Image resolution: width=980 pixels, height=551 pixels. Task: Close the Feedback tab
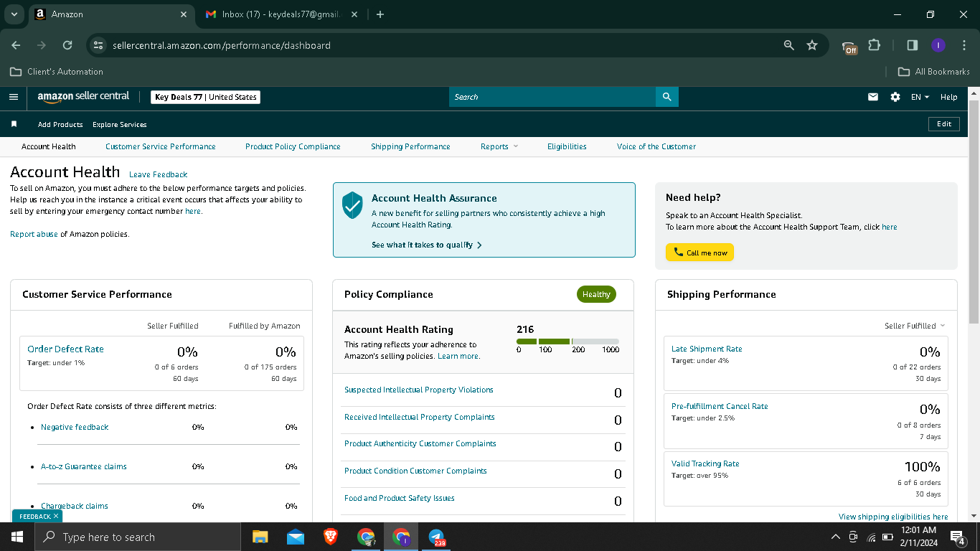[x=56, y=516]
